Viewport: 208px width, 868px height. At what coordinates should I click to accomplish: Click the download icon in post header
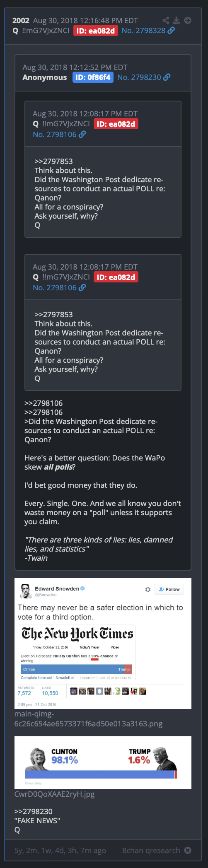177,20
